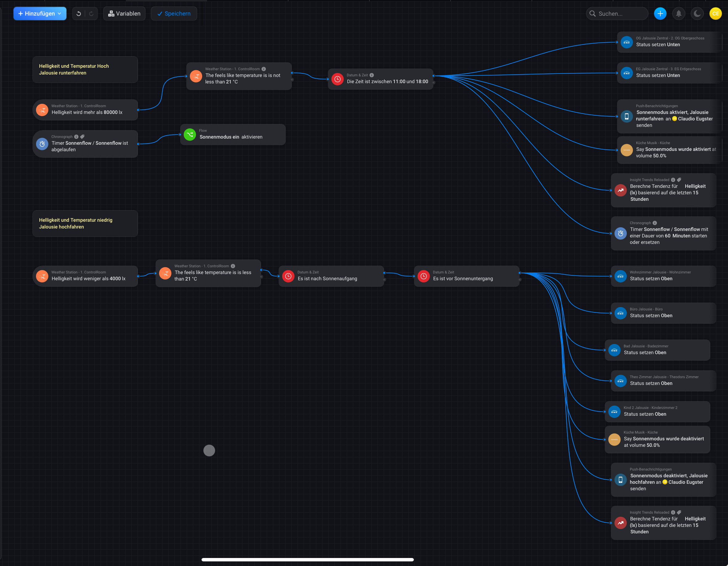The image size is (728, 566).
Task: Click the tag icon on the Chronograph abgelaufen card
Action: (x=82, y=136)
